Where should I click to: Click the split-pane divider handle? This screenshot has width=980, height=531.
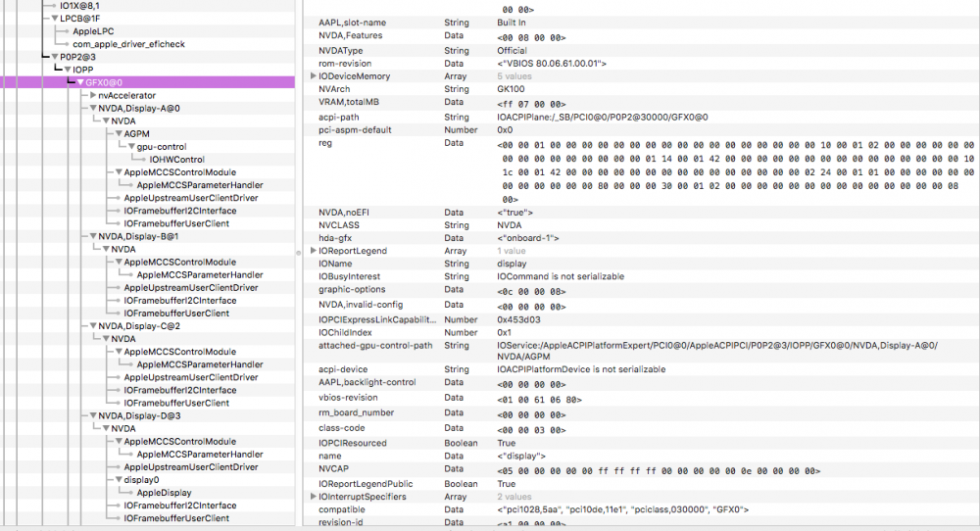(x=298, y=253)
